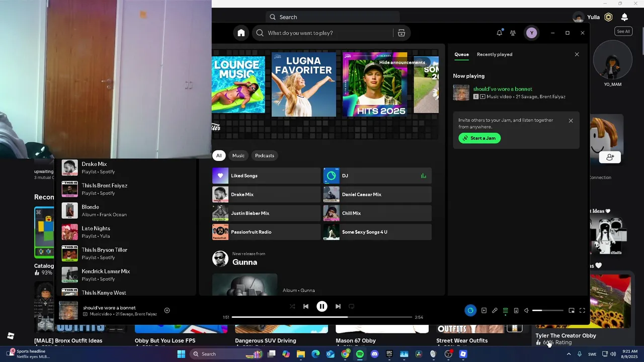The width and height of the screenshot is (644, 362).
Task: Open 'This Is Bryson Tiller' in library
Action: coord(125,253)
